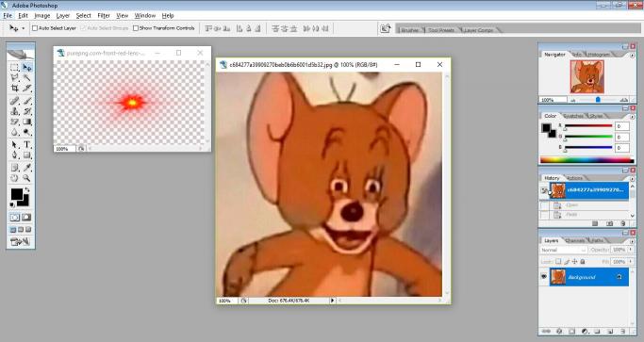
Task: Select the Pen tool
Action: (14, 155)
